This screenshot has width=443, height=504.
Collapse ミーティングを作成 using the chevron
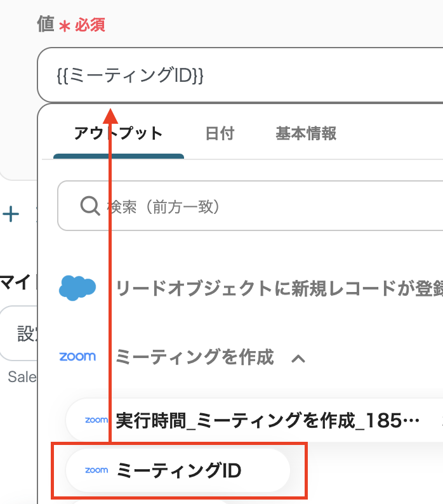tap(298, 358)
